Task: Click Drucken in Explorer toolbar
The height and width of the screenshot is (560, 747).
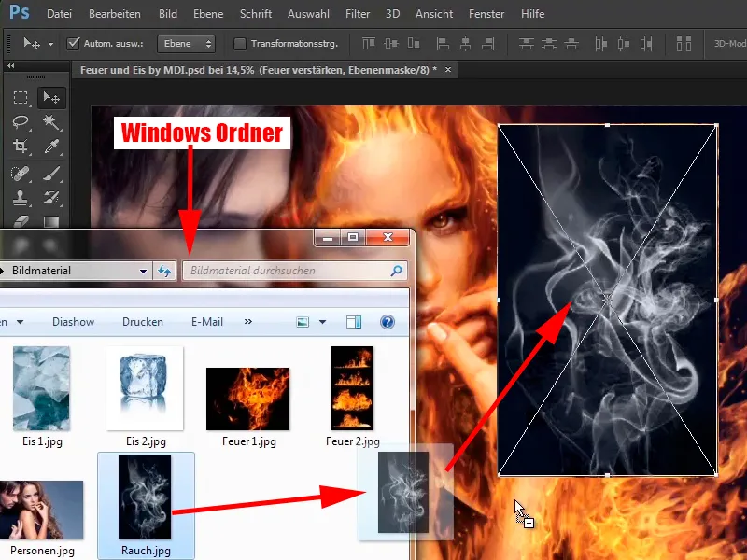Action: click(143, 322)
